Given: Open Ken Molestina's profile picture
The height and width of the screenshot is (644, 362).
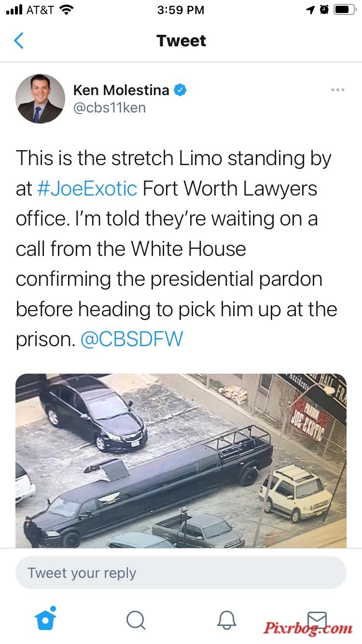Looking at the screenshot, I should [x=40, y=98].
